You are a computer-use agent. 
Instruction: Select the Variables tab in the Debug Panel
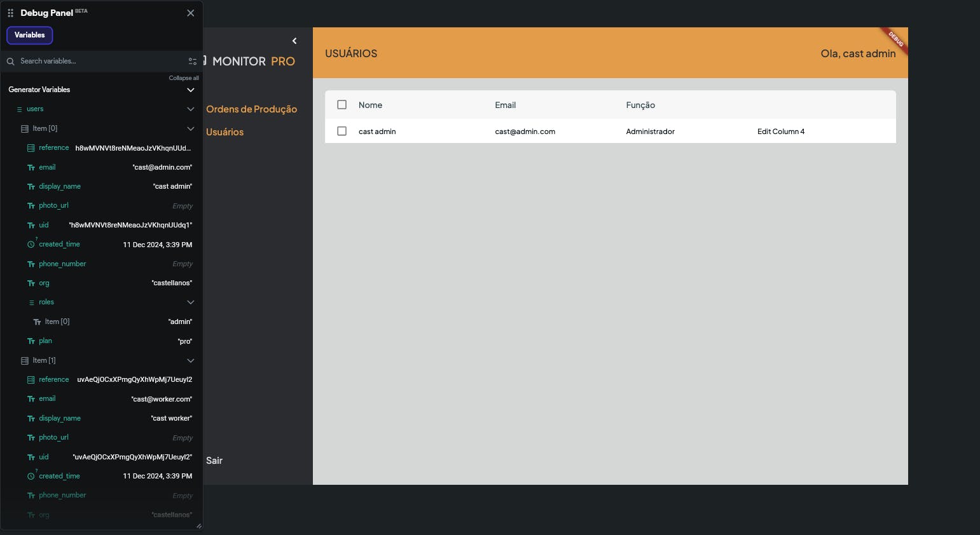(29, 35)
